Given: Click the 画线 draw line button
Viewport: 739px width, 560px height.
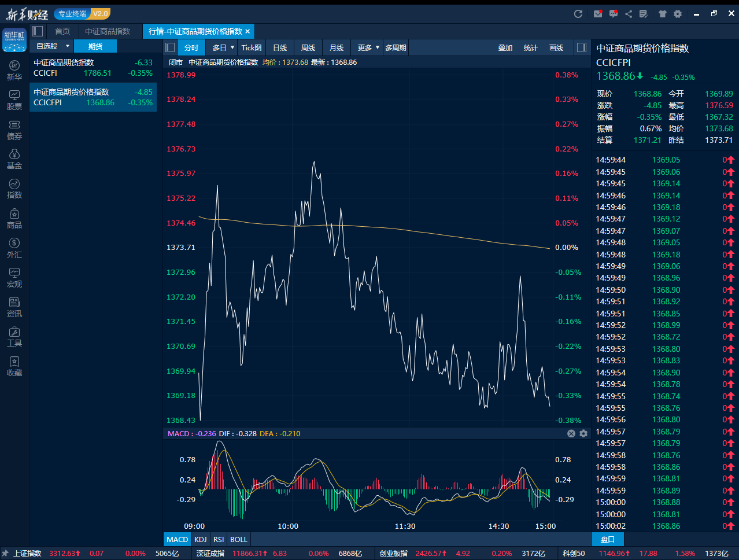Looking at the screenshot, I should coord(556,47).
